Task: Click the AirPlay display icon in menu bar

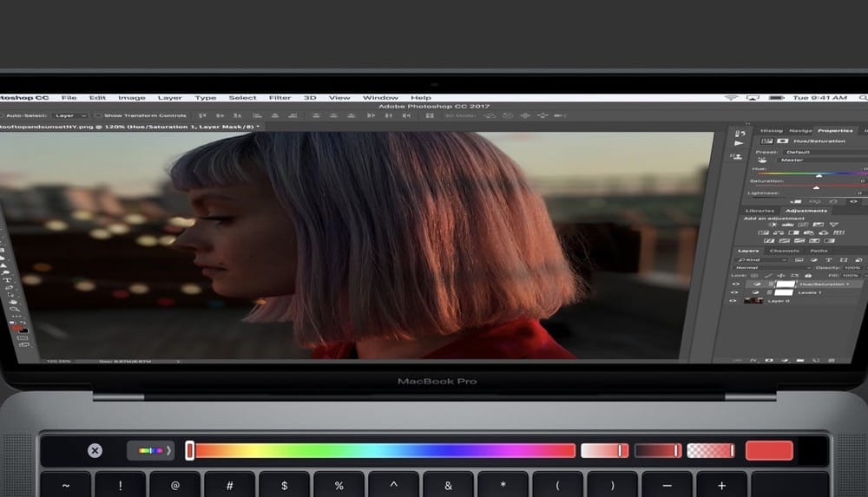Action: click(x=753, y=98)
